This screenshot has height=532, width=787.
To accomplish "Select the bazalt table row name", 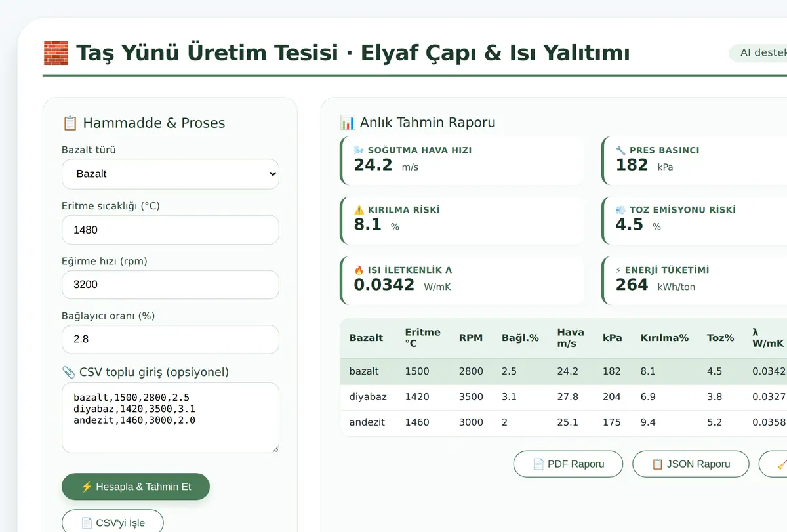I will 364,371.
